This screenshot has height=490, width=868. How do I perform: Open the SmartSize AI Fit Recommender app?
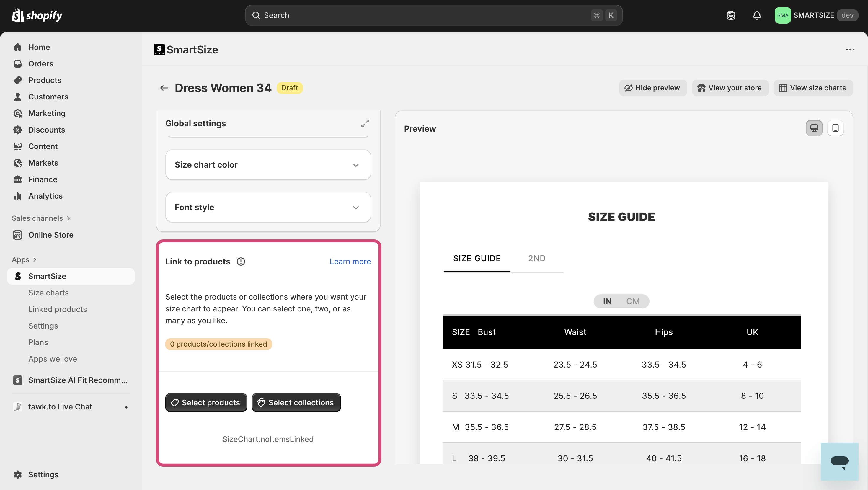coord(77,380)
